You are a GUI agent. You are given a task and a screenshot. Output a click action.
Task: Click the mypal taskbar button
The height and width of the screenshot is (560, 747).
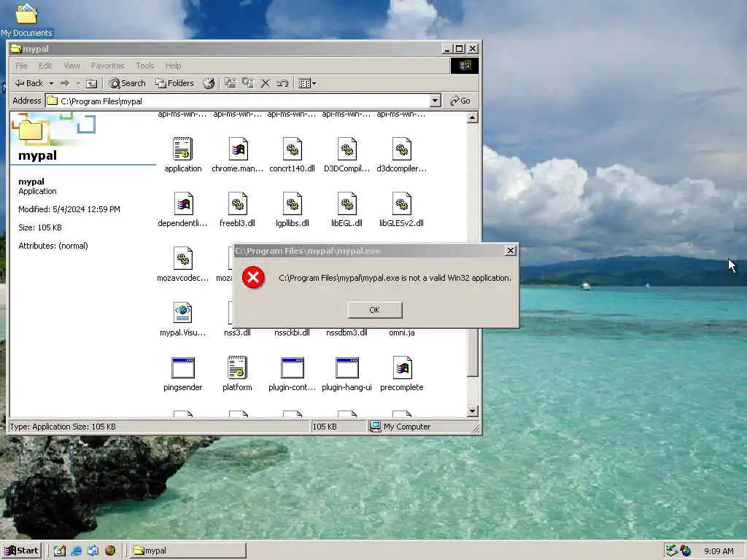point(188,551)
